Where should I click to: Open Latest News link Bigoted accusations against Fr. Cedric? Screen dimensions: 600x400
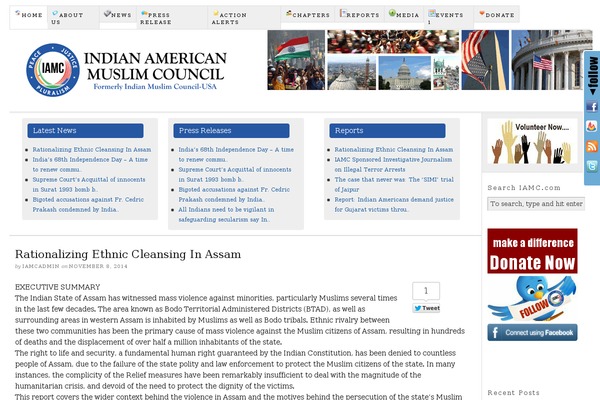pos(88,204)
